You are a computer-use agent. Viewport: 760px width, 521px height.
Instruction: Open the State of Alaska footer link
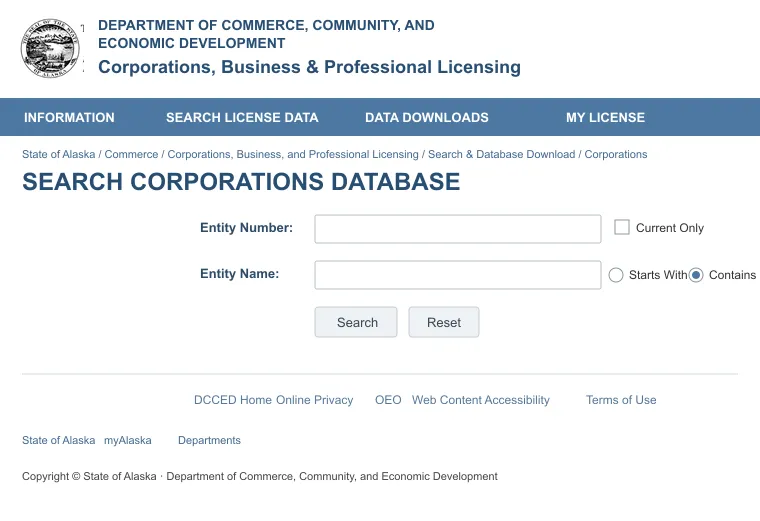(x=59, y=440)
